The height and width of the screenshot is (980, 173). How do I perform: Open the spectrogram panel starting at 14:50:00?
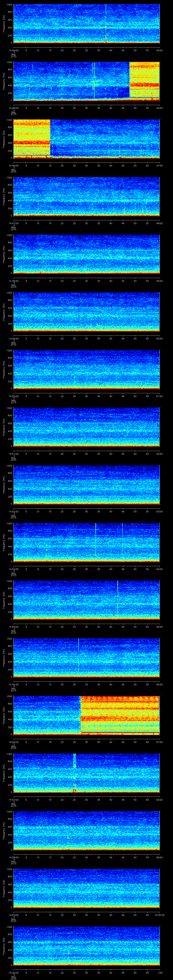point(86,369)
